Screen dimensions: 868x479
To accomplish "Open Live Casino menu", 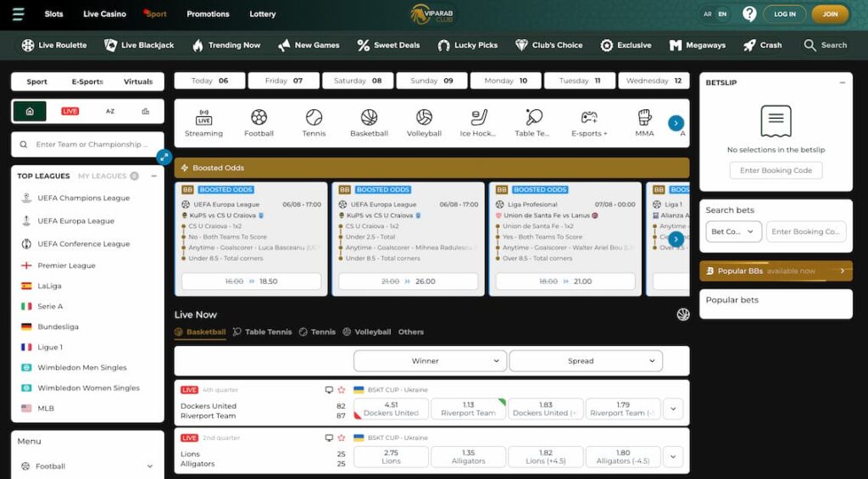I will tap(104, 14).
